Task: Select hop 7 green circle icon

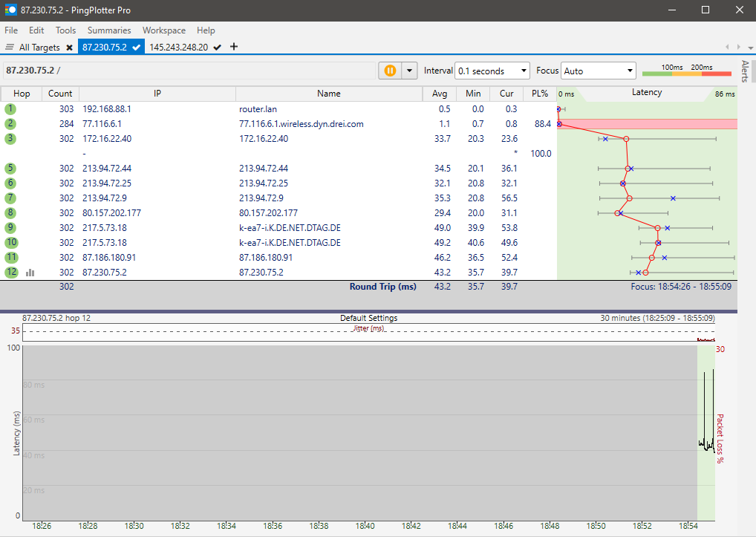Action: point(10,198)
